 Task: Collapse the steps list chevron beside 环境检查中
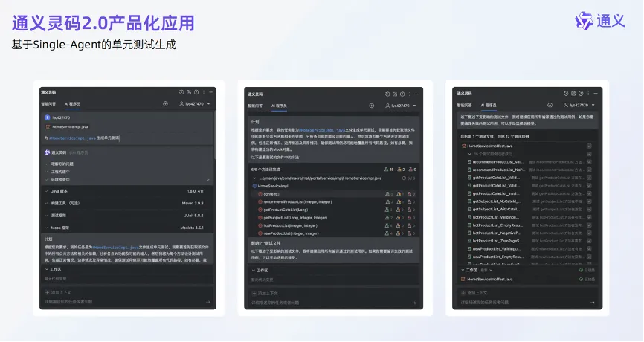(x=207, y=180)
